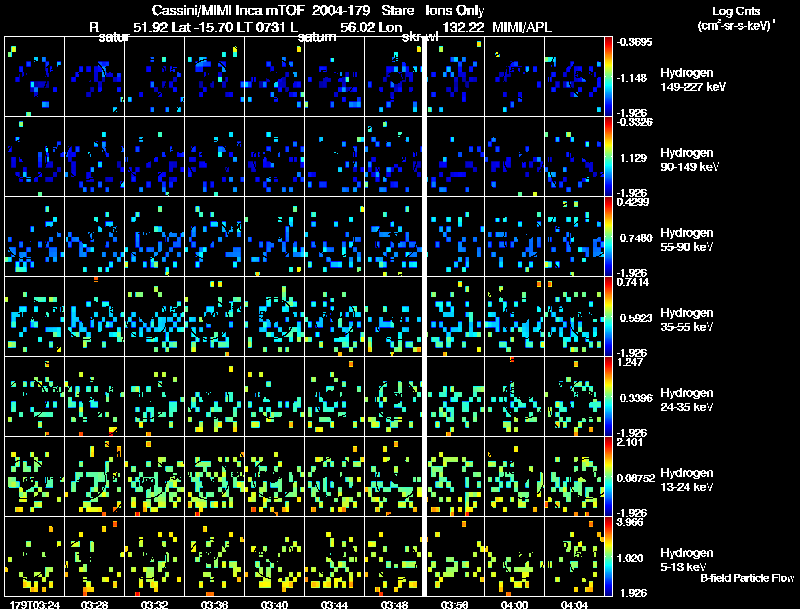Viewport: 800px width, 609px height.
Task: Click the -1.148 colorbar midpoint value
Action: (x=633, y=78)
